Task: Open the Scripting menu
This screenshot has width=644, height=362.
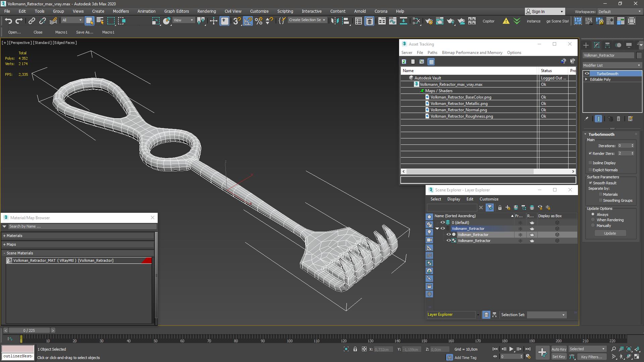Action: (x=285, y=11)
